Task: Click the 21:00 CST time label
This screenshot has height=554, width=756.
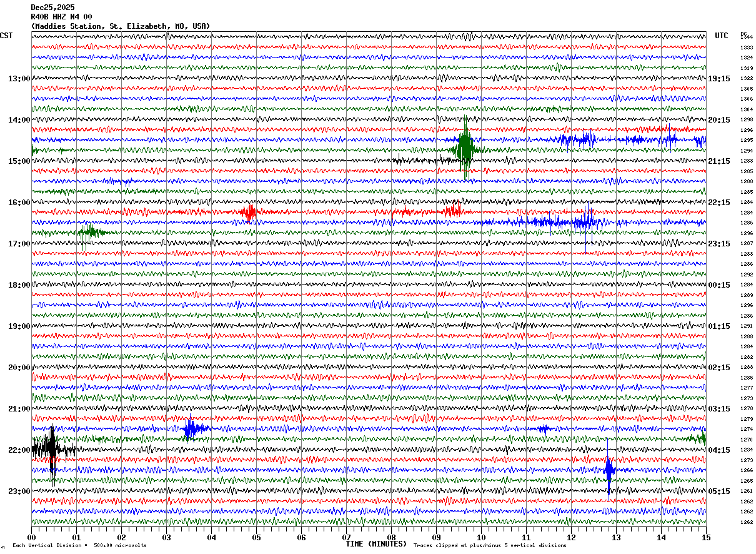Action: pos(19,409)
